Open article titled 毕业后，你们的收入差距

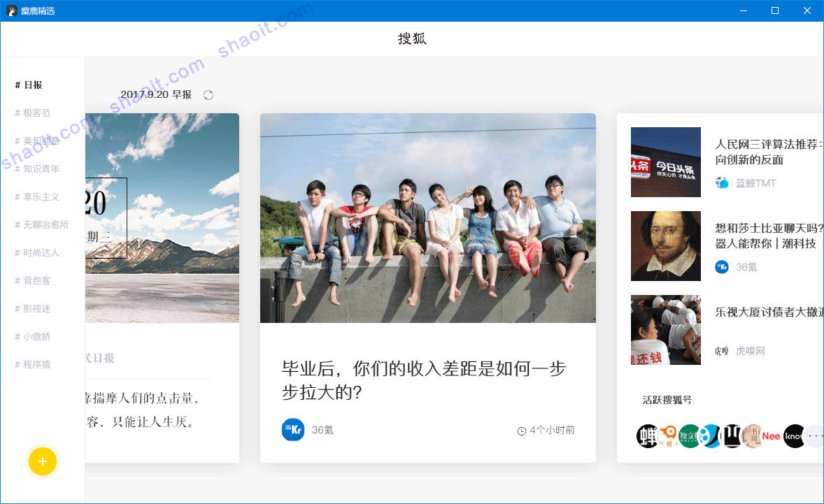(x=424, y=380)
